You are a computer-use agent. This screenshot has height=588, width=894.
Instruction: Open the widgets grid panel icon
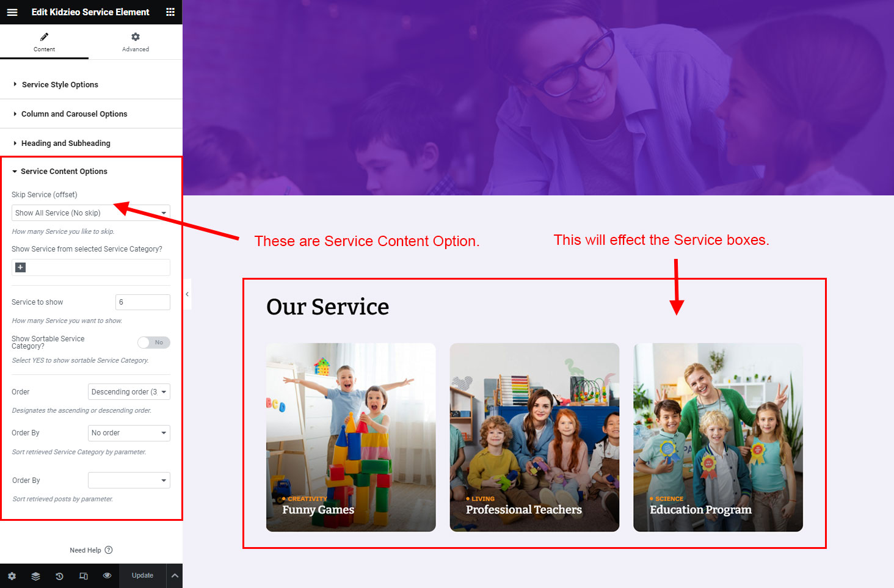[170, 12]
